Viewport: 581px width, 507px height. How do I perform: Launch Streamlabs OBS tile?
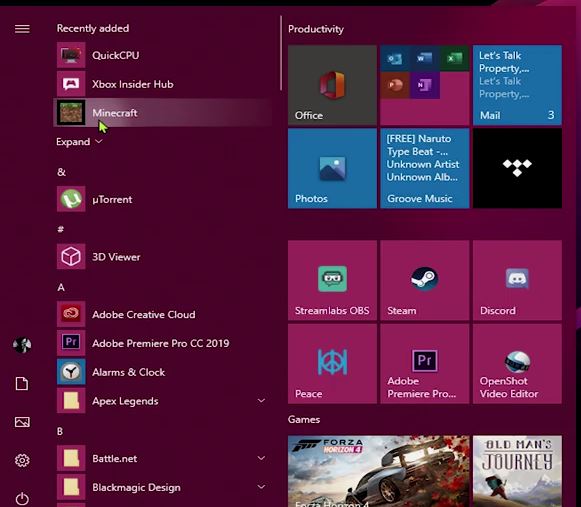click(332, 280)
